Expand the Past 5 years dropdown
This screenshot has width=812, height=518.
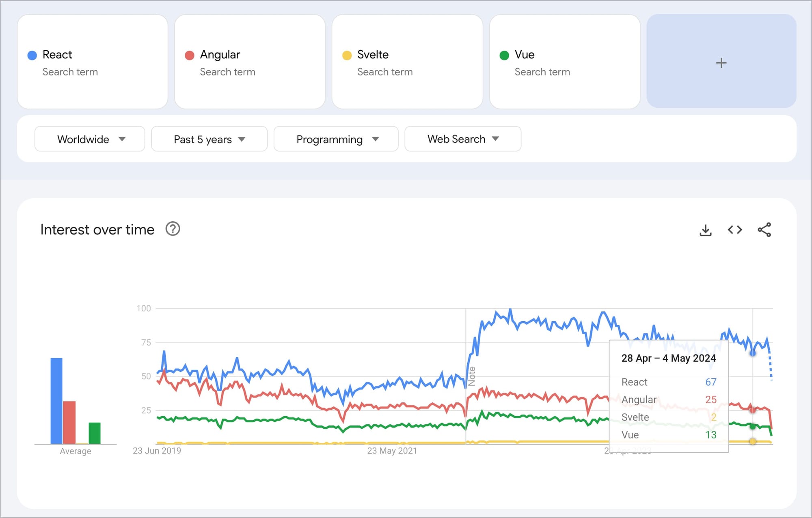click(x=209, y=139)
